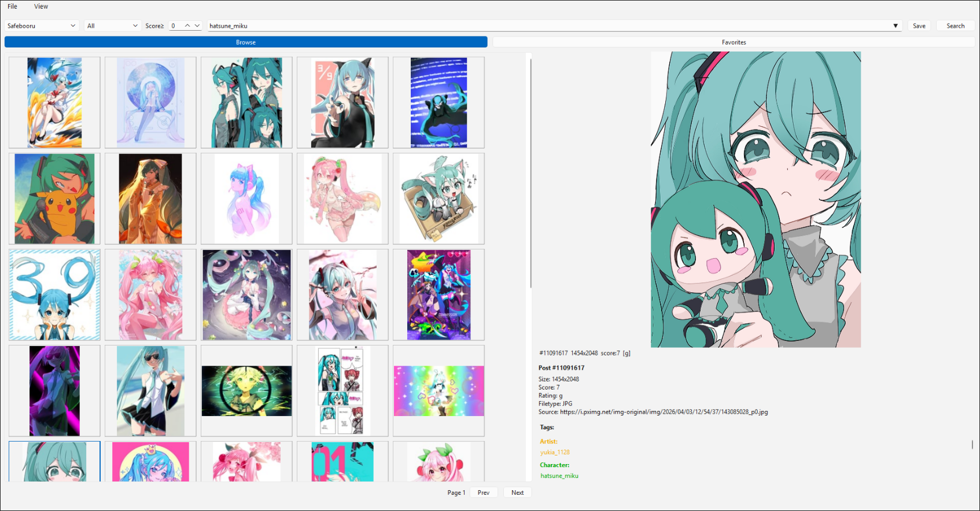Click the thumbnail grid vertical scrollbar
Image resolution: width=980 pixels, height=511 pixels.
530,174
